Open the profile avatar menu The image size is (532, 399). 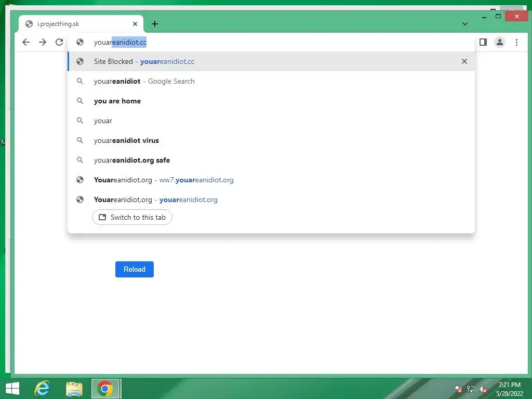click(x=500, y=42)
